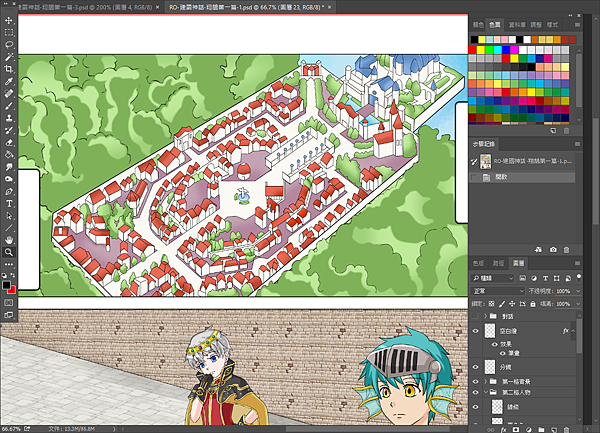
Task: Open the fill slider dropdown arrow
Action: pos(578,304)
